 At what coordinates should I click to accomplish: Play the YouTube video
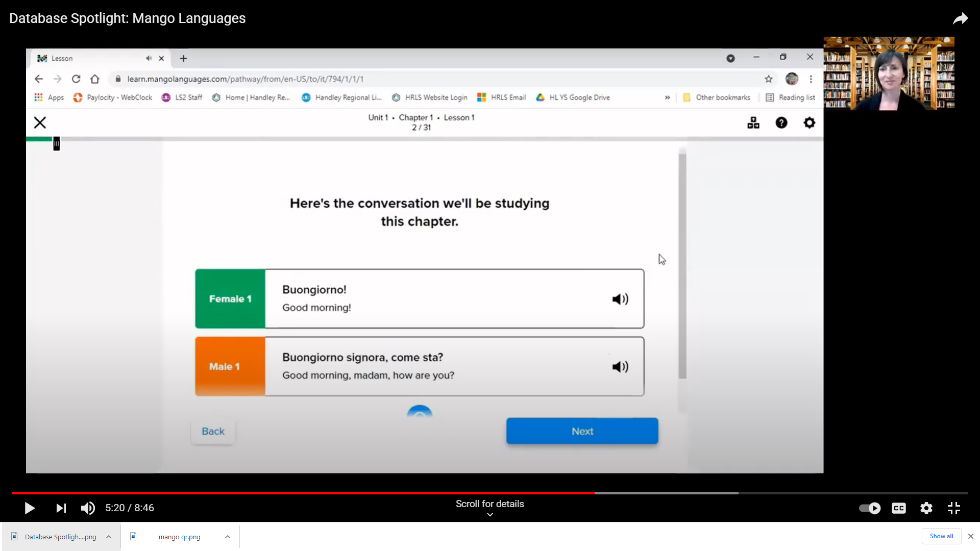click(30, 508)
